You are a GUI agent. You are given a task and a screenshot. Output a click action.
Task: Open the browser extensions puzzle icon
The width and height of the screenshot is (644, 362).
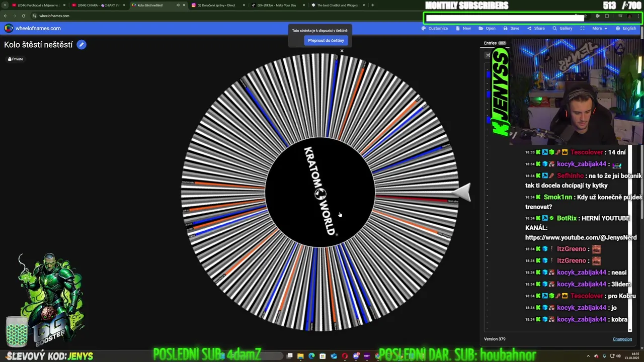pyautogui.click(x=607, y=16)
